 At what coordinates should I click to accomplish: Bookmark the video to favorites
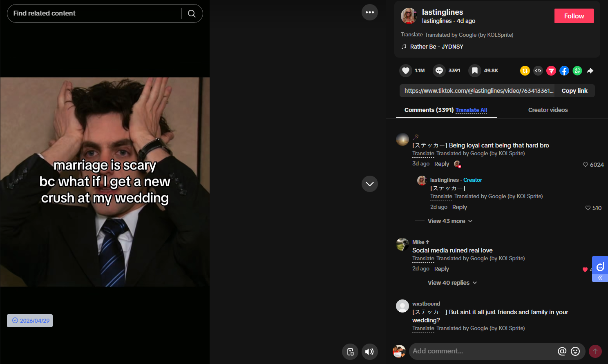tap(475, 71)
